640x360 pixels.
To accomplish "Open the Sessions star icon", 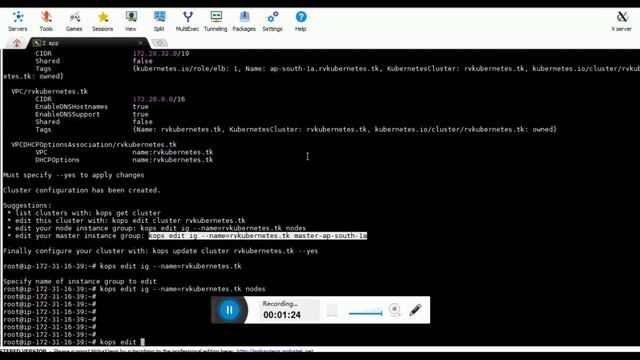I will pos(102,21).
